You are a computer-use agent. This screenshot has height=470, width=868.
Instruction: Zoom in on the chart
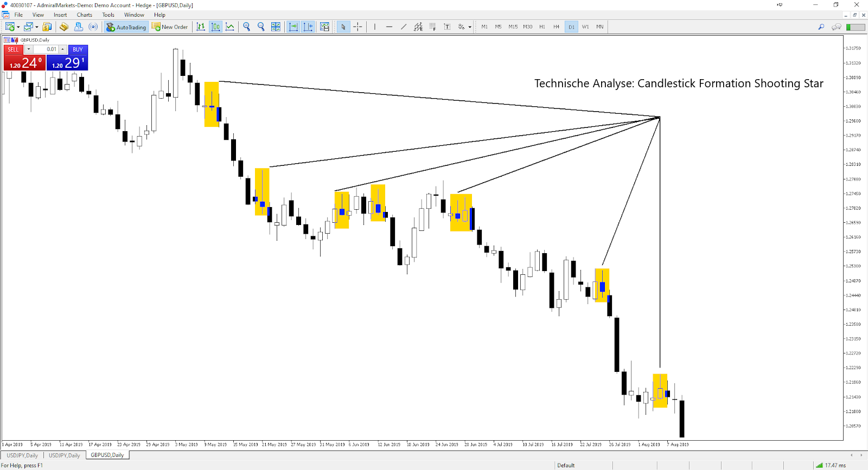[x=247, y=27]
